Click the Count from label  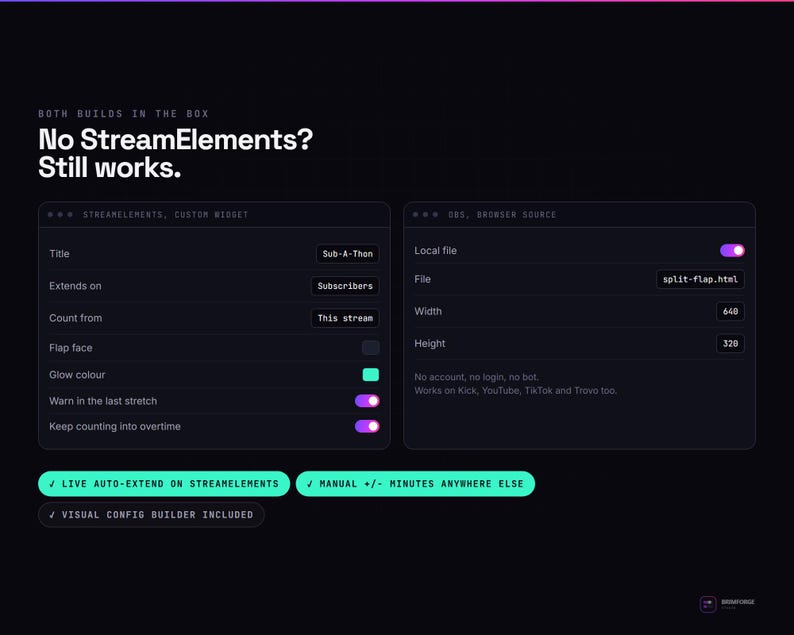coord(75,318)
